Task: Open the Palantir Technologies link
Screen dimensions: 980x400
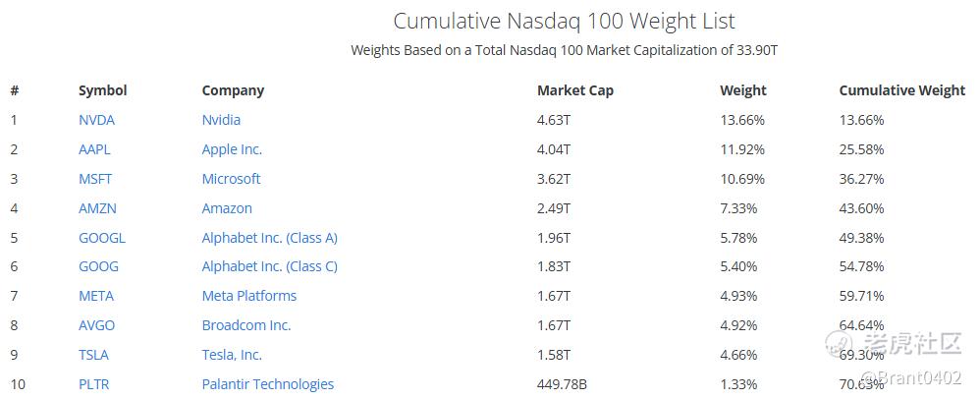Action: click(268, 384)
